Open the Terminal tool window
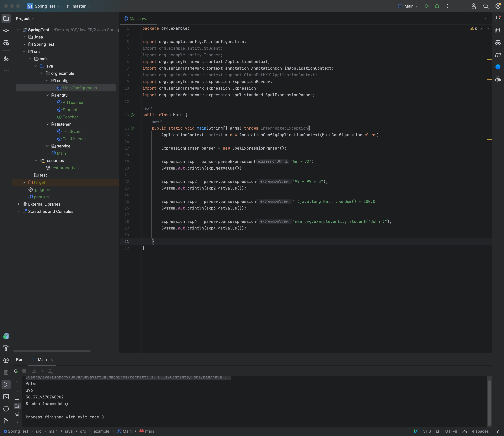The width and height of the screenshot is (504, 436). point(6,397)
